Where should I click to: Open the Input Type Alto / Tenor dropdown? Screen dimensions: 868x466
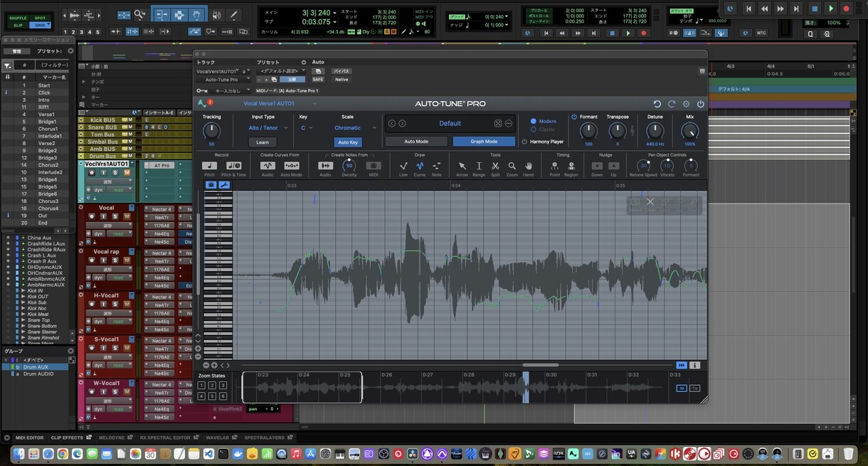(x=268, y=128)
